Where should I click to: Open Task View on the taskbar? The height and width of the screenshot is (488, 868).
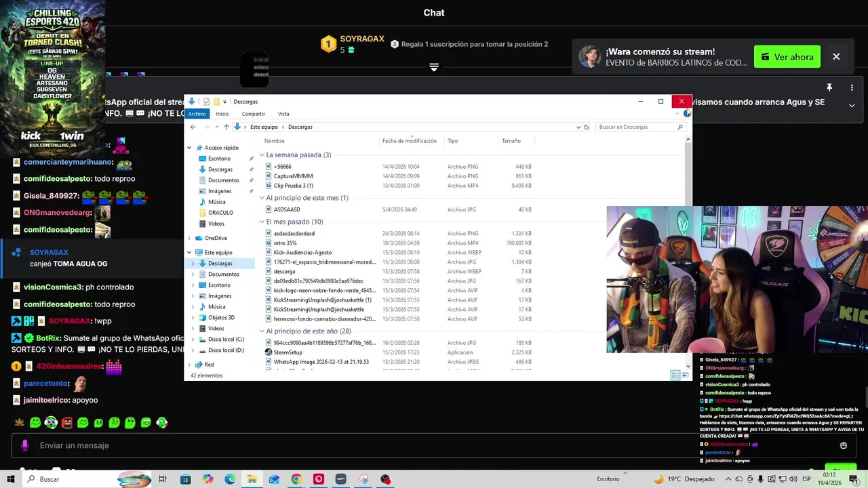click(163, 479)
